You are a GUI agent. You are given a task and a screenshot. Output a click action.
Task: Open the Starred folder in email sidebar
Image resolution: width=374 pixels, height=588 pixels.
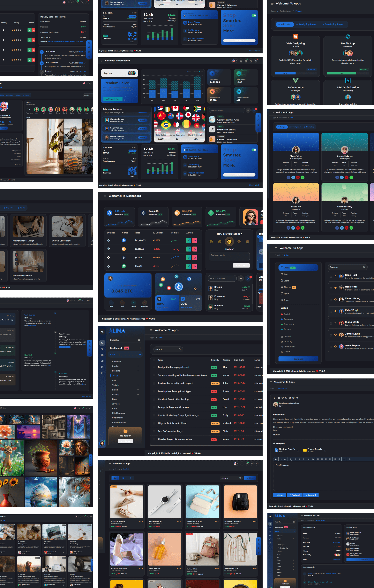point(288,287)
